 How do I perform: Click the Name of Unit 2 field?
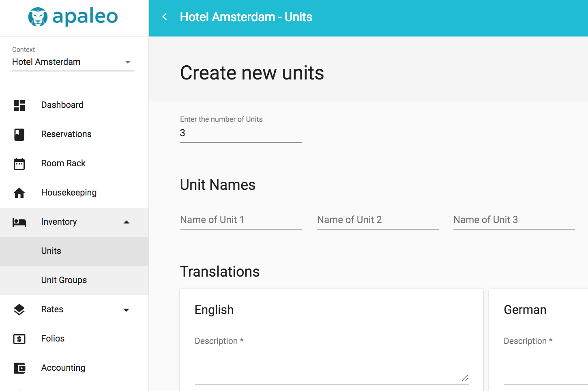378,220
